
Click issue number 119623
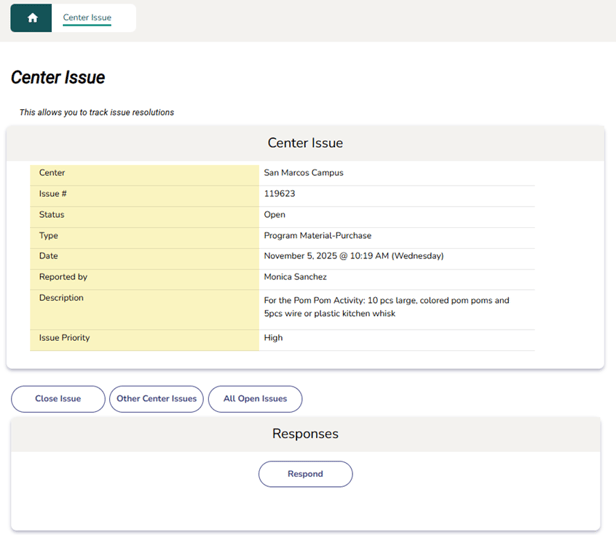point(279,194)
